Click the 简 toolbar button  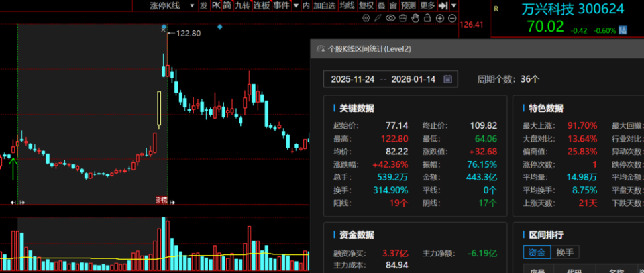(227, 5)
